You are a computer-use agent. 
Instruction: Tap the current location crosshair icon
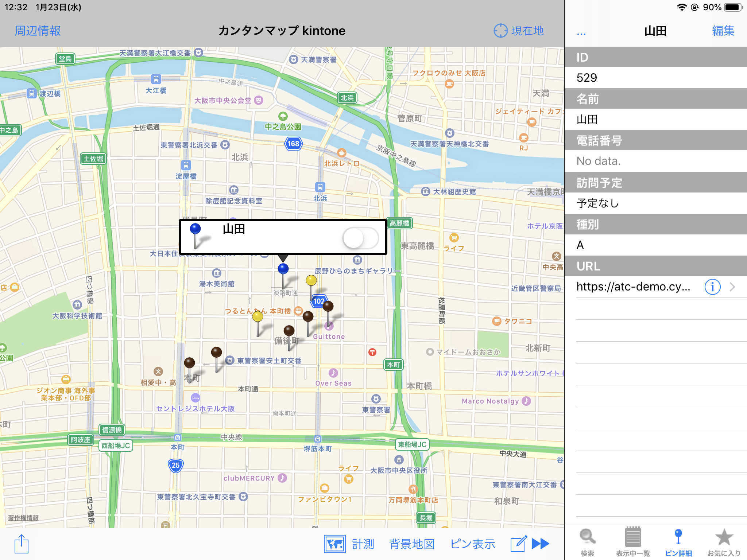(500, 31)
